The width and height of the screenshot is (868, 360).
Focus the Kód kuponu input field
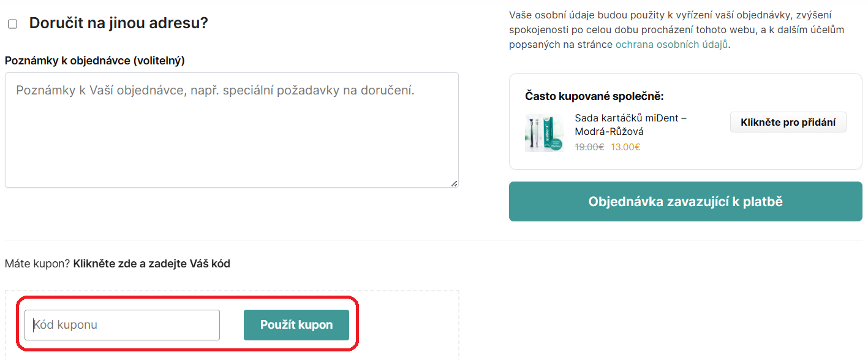(x=122, y=325)
